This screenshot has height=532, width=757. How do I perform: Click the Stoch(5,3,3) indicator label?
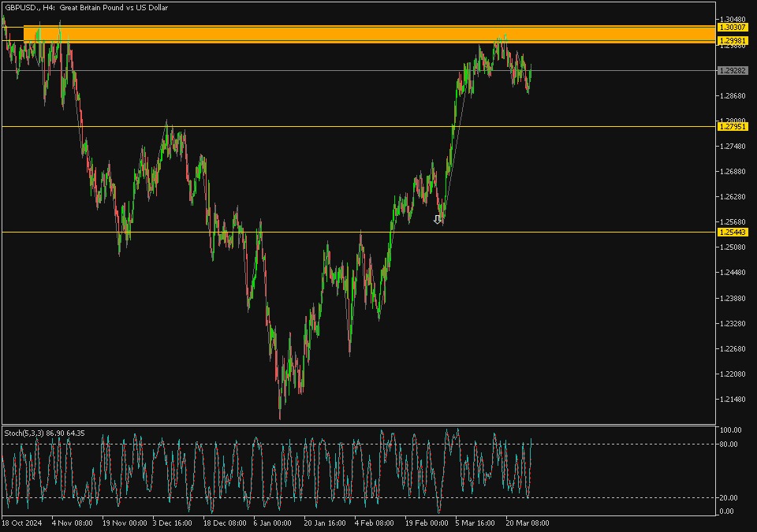point(44,433)
